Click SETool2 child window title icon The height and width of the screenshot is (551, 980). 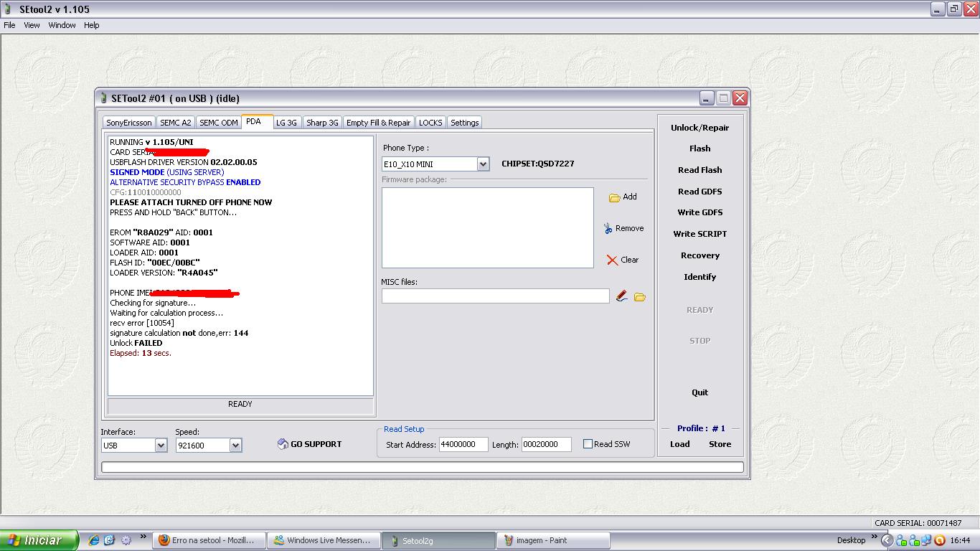[104, 98]
